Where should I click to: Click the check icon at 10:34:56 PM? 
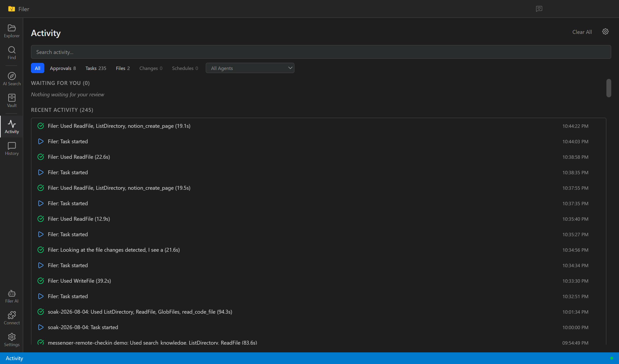[41, 250]
